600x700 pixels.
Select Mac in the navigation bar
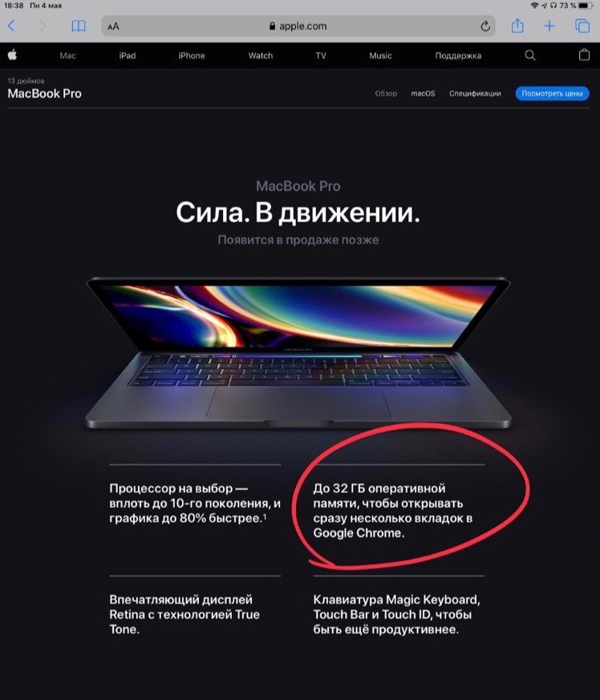pos(68,56)
